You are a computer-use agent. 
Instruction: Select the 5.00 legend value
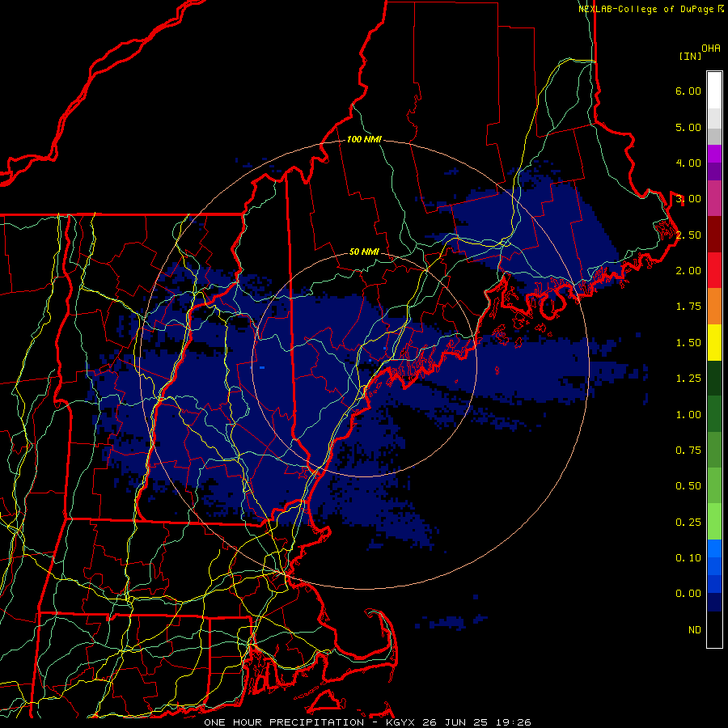pyautogui.click(x=688, y=127)
